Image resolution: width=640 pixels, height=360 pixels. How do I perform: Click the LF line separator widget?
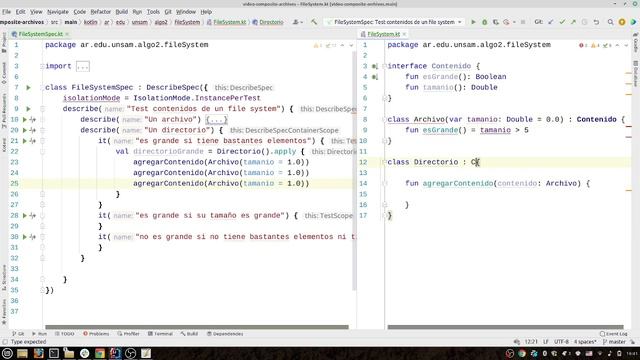point(546,342)
